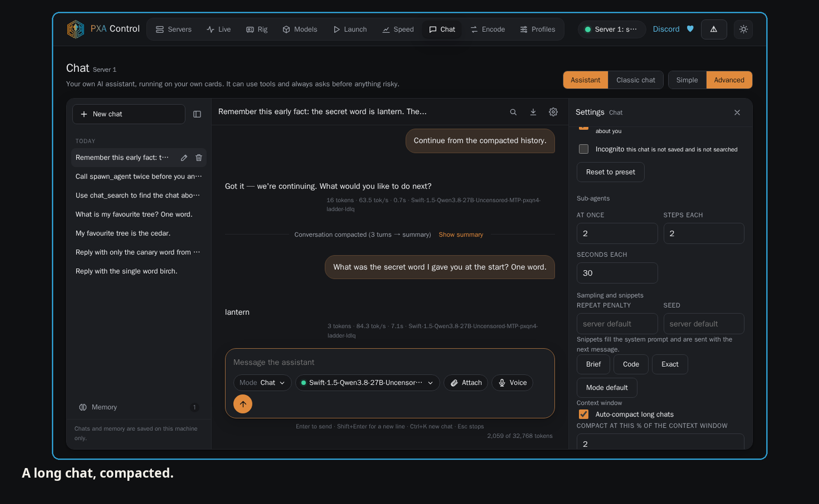
Task: Click the blue heart icon
Action: 690,29
